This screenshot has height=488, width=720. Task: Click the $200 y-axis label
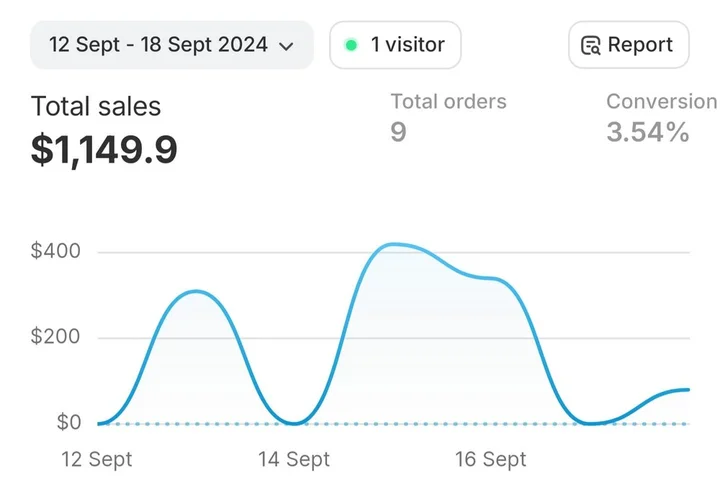coord(56,337)
